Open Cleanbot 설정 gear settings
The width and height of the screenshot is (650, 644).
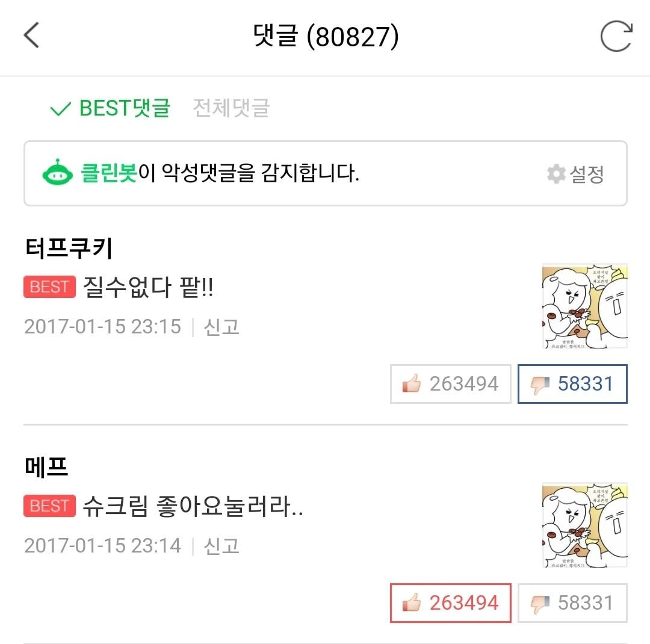575,175
